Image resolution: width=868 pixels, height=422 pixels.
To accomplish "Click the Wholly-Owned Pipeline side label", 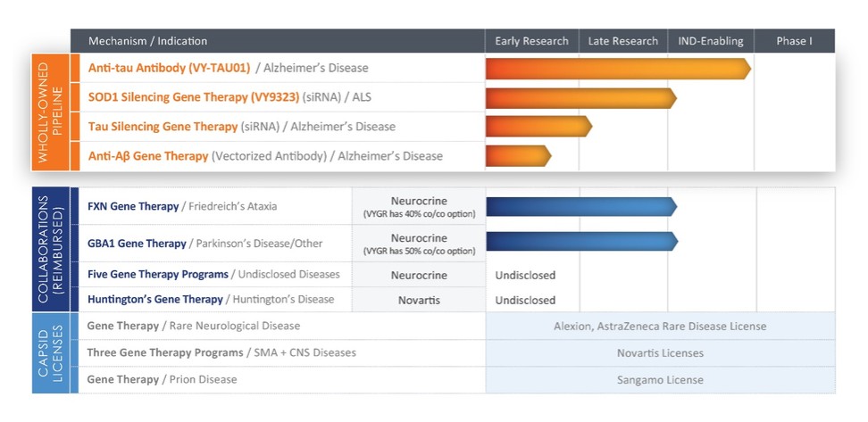I will point(51,112).
